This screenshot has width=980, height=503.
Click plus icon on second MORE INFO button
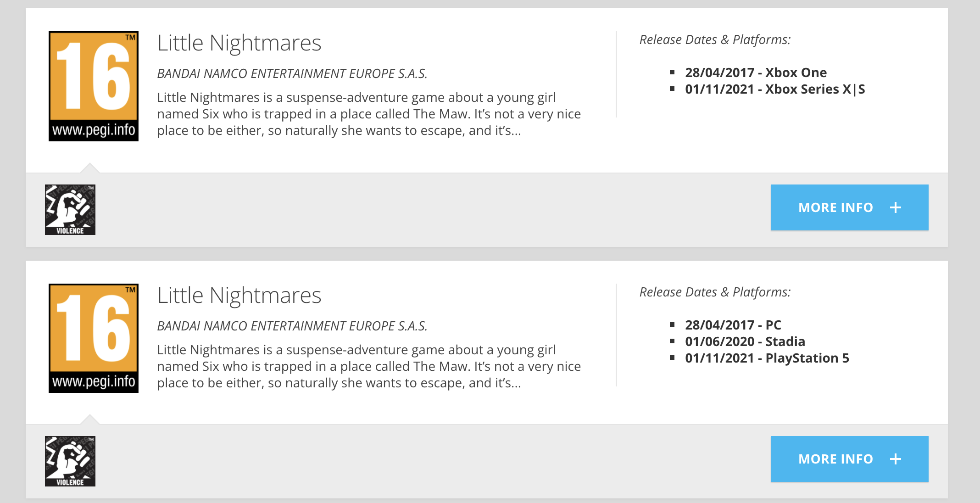click(x=896, y=459)
